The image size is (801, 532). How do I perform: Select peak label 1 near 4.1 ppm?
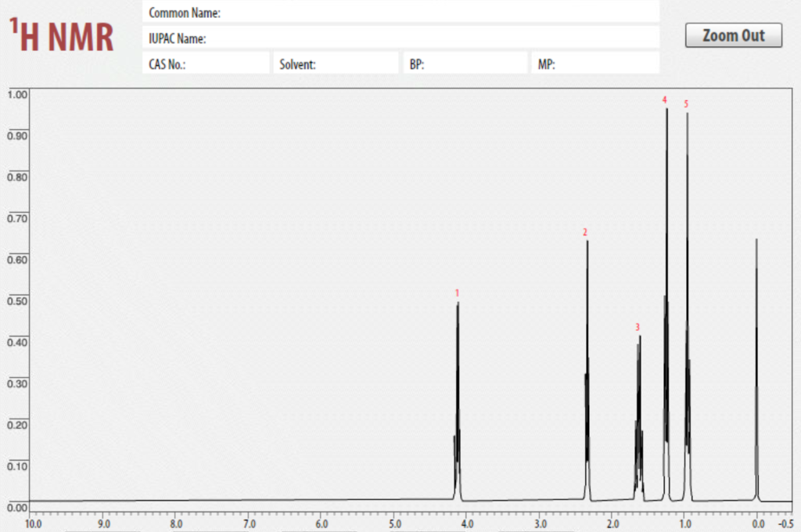458,293
